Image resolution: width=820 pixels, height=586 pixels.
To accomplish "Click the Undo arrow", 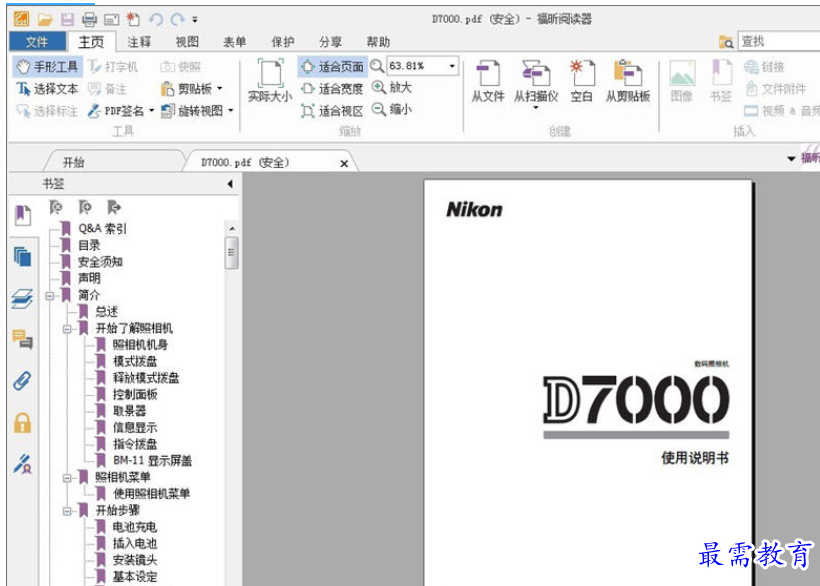I will click(156, 20).
